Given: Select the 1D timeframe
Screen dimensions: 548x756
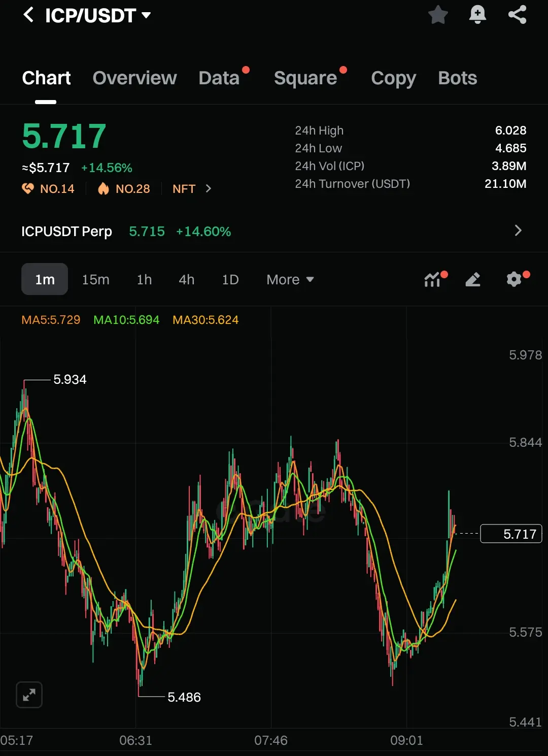Looking at the screenshot, I should (x=230, y=280).
